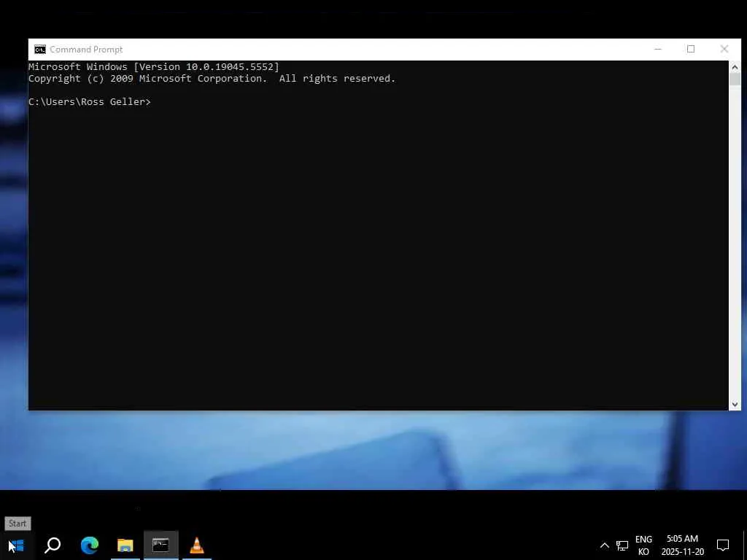Click the scrollbar up arrow in Command Prompt
747x560 pixels.
point(735,66)
